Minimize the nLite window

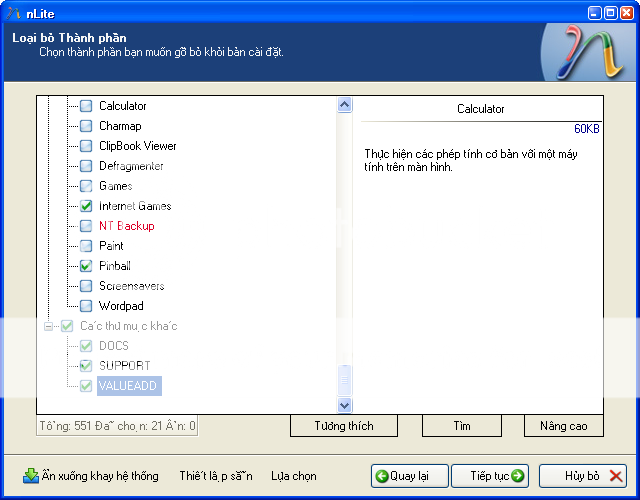point(594,13)
